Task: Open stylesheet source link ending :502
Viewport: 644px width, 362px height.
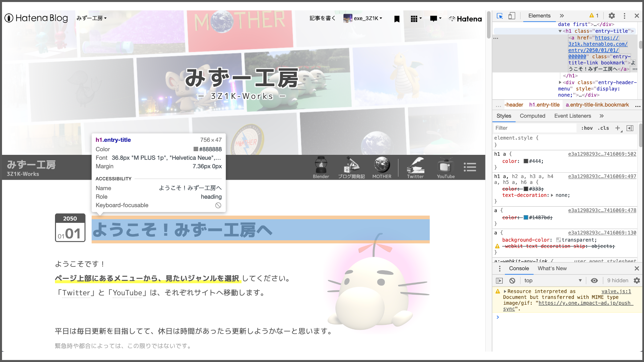Action: tap(602, 154)
